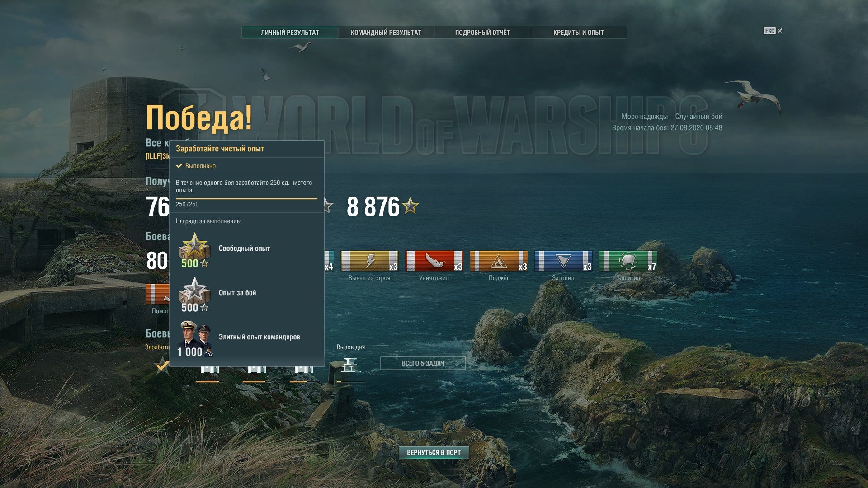Open the 'Кредиты и опыт' tab
This screenshot has width=868, height=488.
click(x=579, y=33)
